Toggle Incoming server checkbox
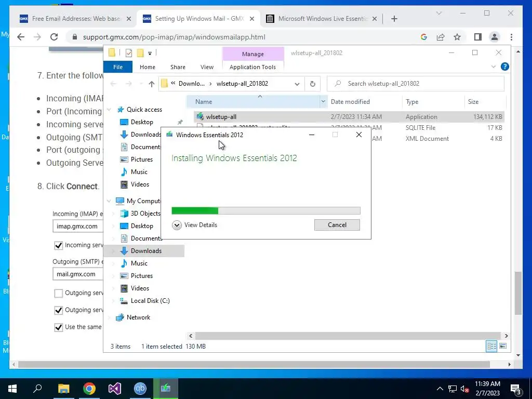Viewport: 532px width, 399px height. pos(58,245)
